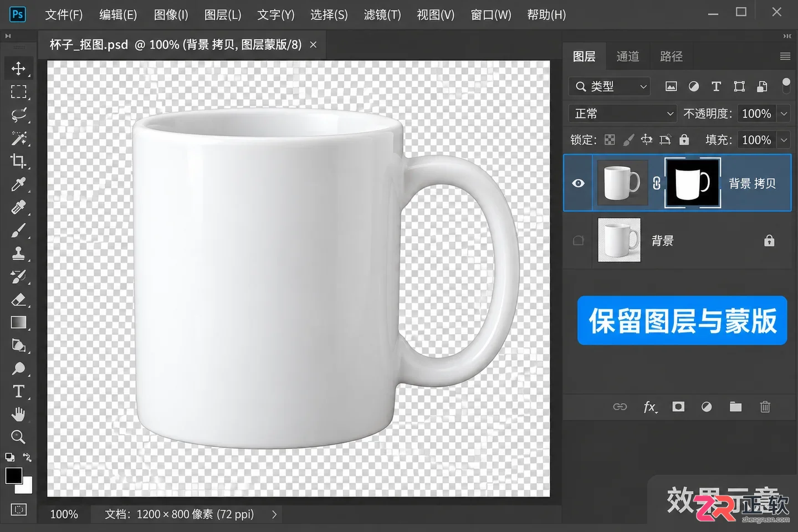The height and width of the screenshot is (532, 798).
Task: Toggle lock transparent pixels
Action: (x=610, y=140)
